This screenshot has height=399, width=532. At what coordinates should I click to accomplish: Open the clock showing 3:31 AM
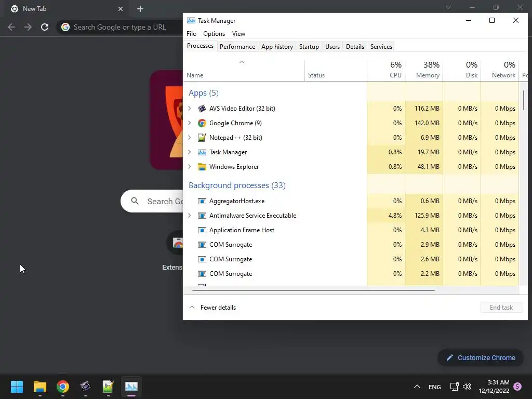click(x=494, y=387)
